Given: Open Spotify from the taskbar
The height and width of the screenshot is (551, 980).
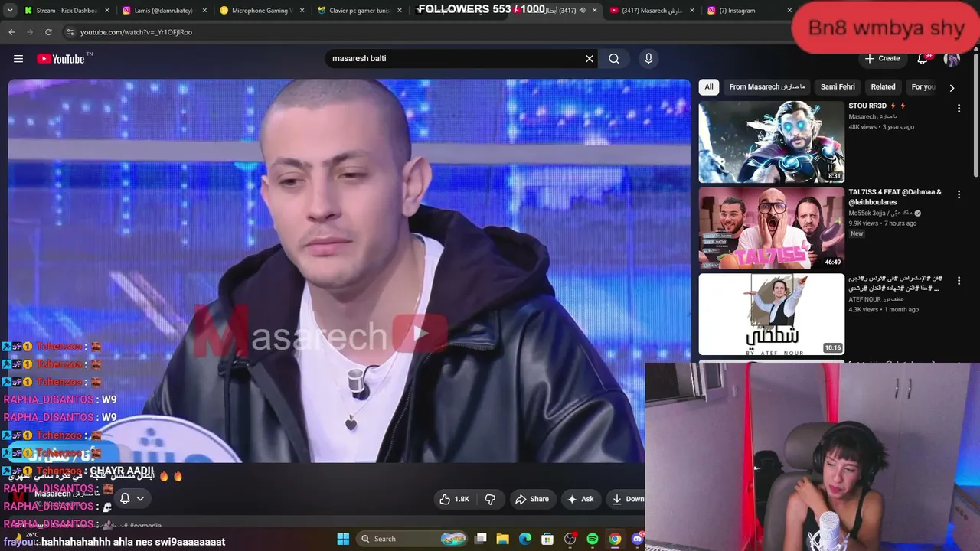Looking at the screenshot, I should pyautogui.click(x=593, y=539).
